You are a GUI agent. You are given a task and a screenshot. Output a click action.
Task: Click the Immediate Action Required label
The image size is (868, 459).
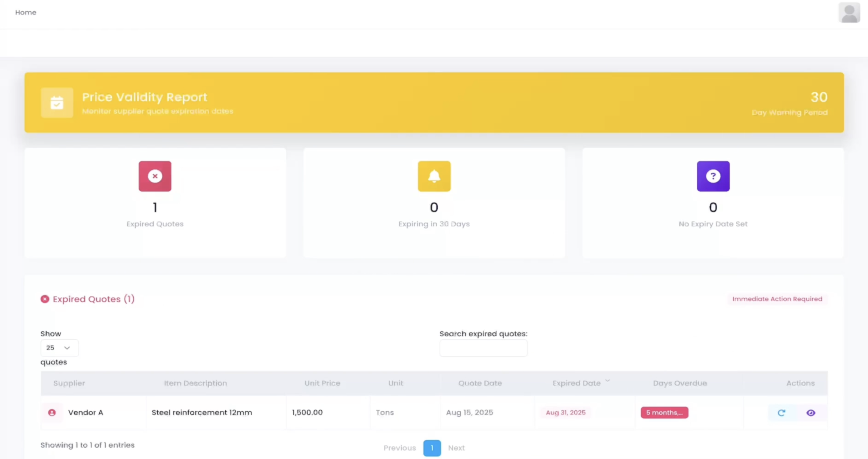777,299
